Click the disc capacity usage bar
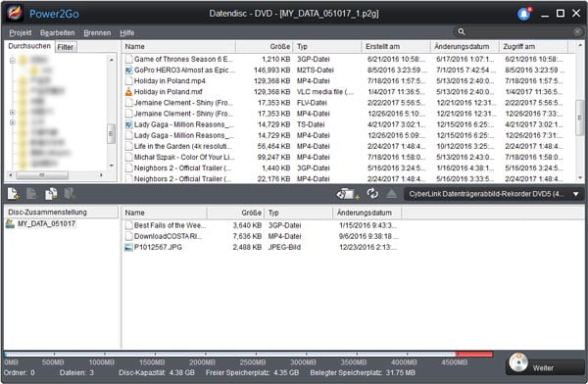This screenshot has width=588, height=384. [x=248, y=354]
